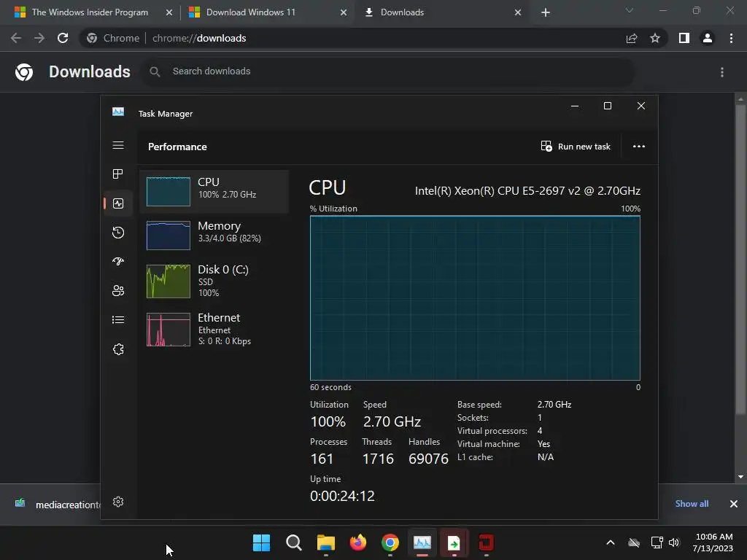Click Run new task button
The height and width of the screenshot is (560, 747).
[x=576, y=146]
